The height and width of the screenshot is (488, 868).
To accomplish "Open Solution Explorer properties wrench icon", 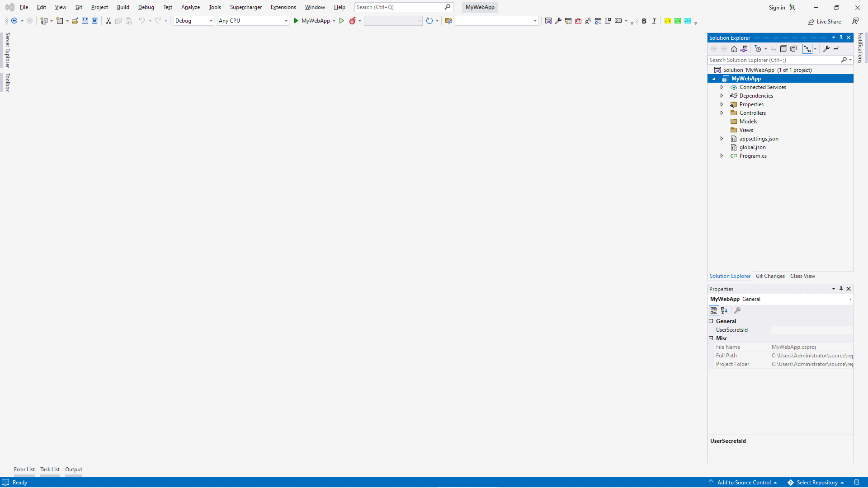I will pos(826,49).
